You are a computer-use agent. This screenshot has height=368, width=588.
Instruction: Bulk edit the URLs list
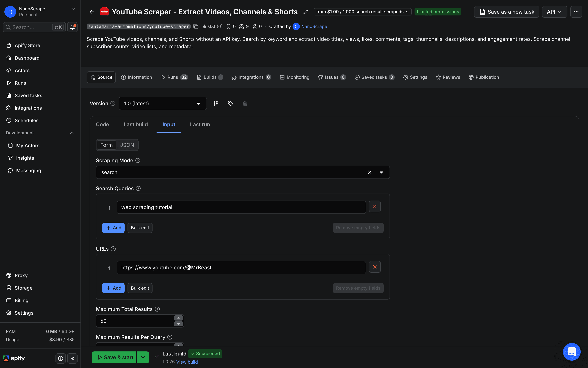pos(140,288)
